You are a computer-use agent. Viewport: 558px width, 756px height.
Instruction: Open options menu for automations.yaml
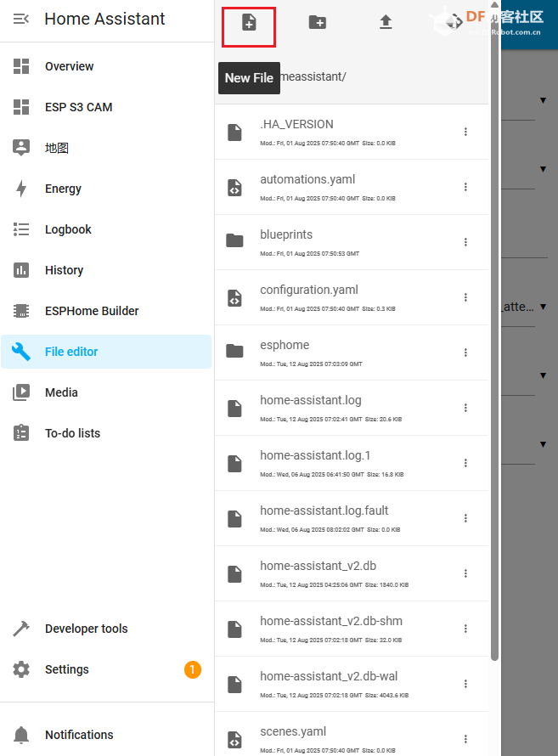tap(465, 187)
